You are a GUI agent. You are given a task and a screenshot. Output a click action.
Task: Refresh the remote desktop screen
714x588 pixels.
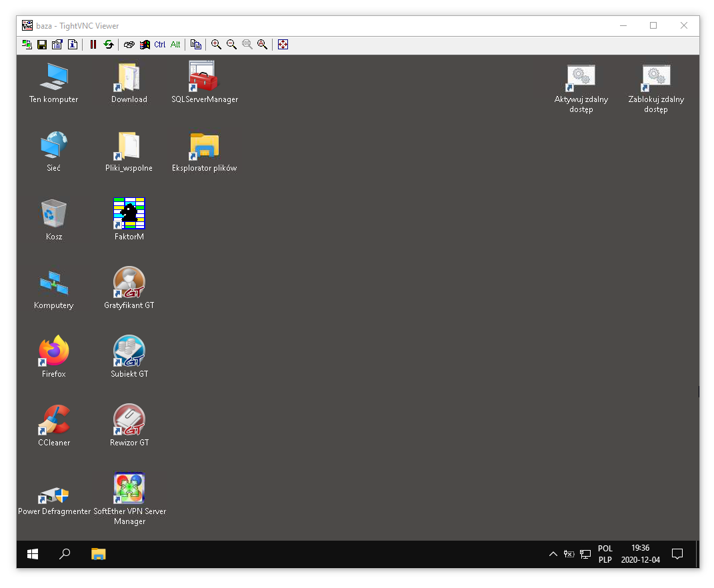tap(109, 45)
